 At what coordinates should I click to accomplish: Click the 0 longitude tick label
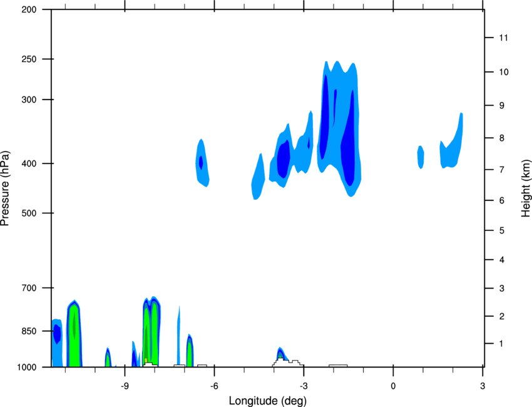coord(393,386)
